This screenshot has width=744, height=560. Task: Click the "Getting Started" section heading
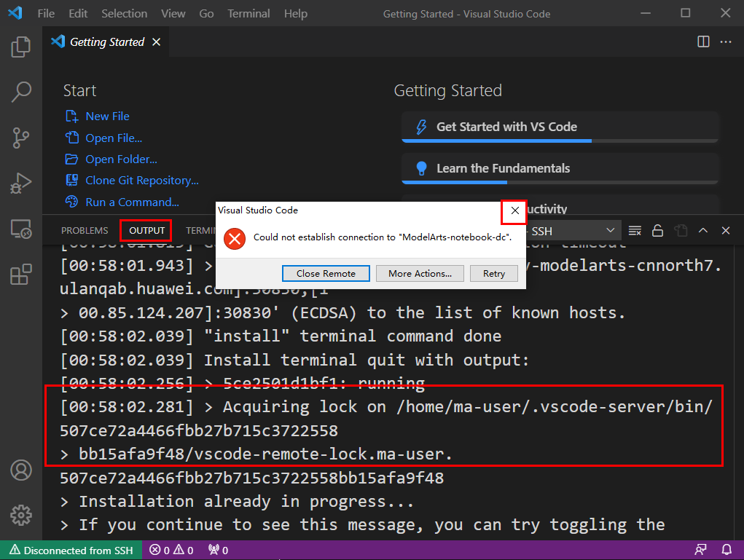click(x=448, y=90)
